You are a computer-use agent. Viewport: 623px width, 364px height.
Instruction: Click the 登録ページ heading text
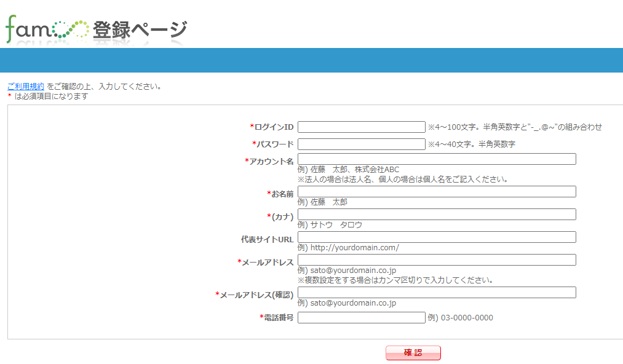[x=140, y=30]
